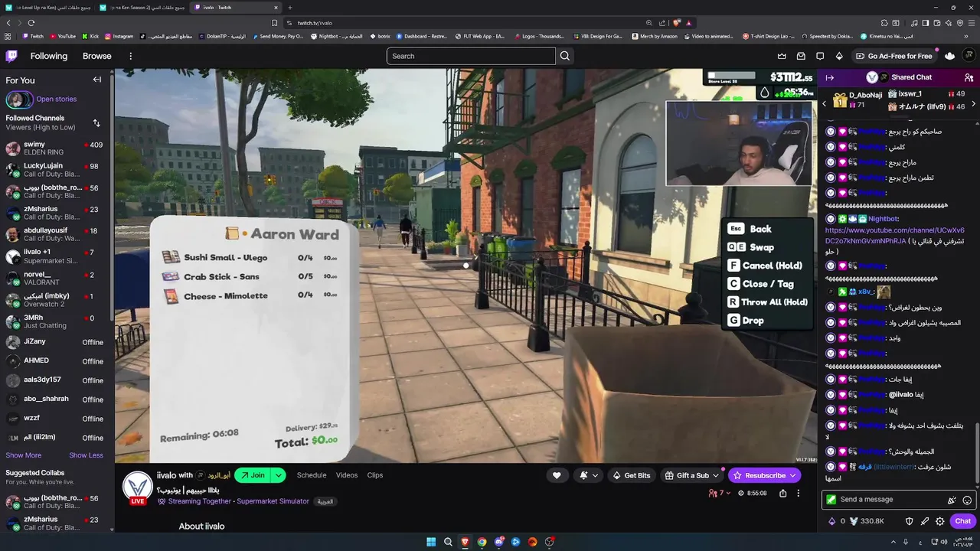Change followed channels sort order
Screen dimensions: 980x551
pos(96,122)
